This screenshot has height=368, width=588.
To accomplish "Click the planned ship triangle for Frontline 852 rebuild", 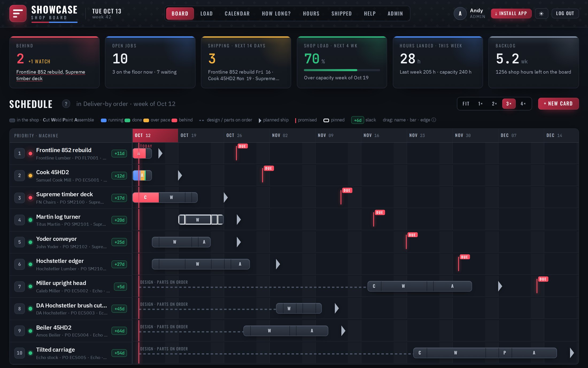I will pyautogui.click(x=160, y=153).
